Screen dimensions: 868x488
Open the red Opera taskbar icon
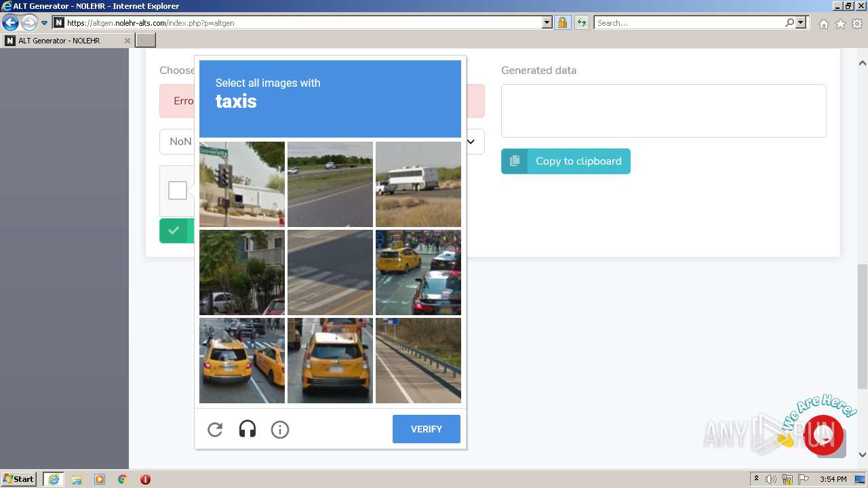(x=145, y=479)
